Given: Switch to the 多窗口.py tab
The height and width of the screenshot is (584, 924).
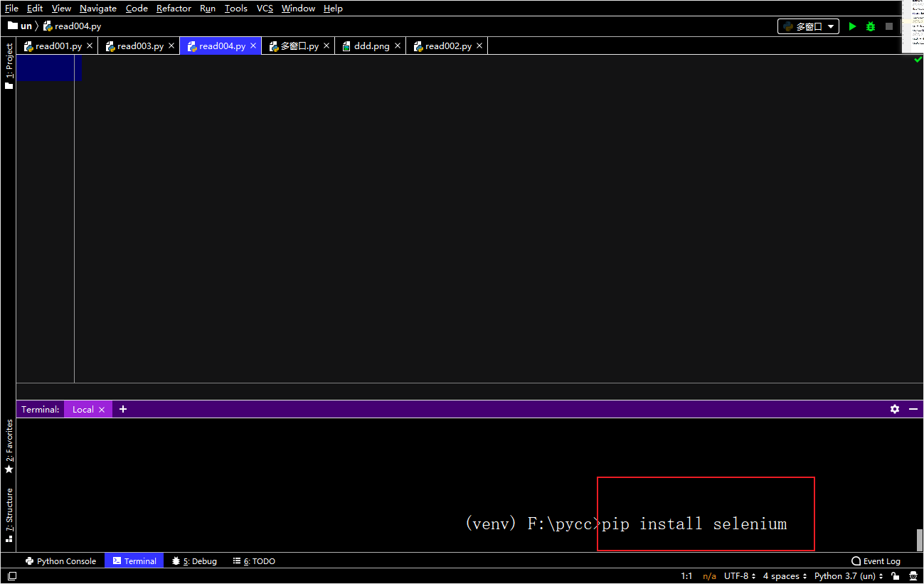Looking at the screenshot, I should tap(298, 46).
